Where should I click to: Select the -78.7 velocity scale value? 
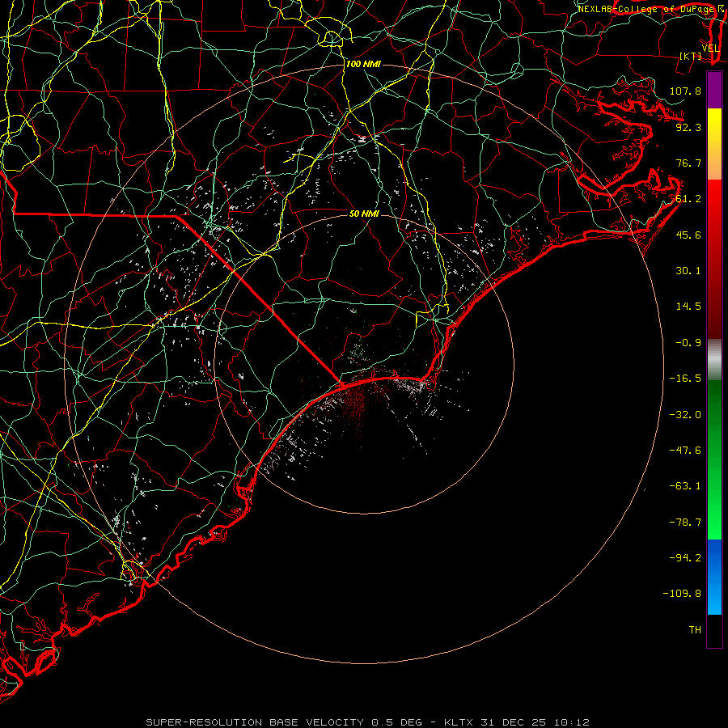pos(685,523)
